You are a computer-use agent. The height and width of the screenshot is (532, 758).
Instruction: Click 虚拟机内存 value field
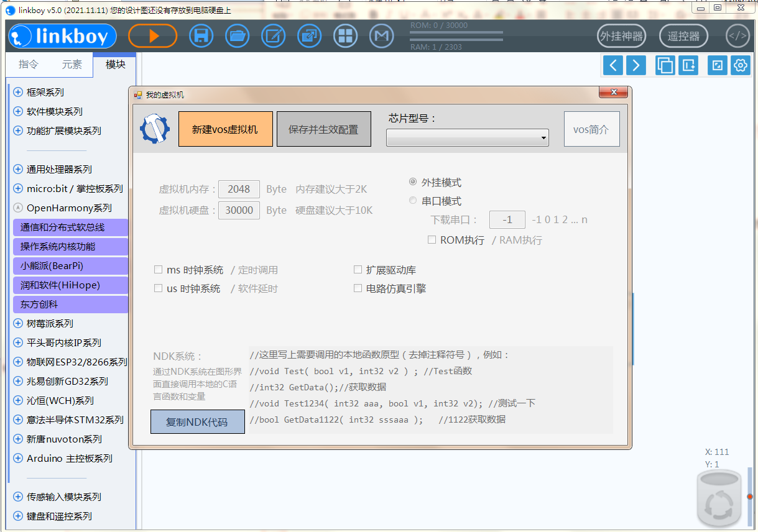pos(239,189)
